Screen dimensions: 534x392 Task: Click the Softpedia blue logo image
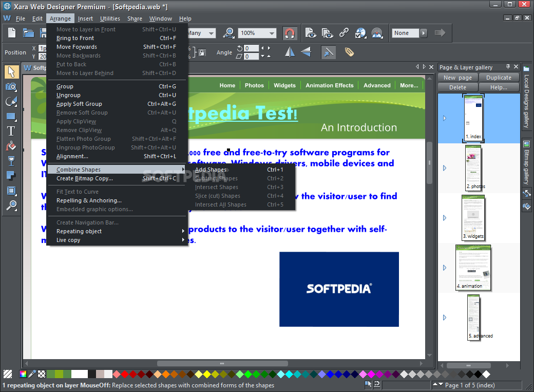(x=339, y=289)
